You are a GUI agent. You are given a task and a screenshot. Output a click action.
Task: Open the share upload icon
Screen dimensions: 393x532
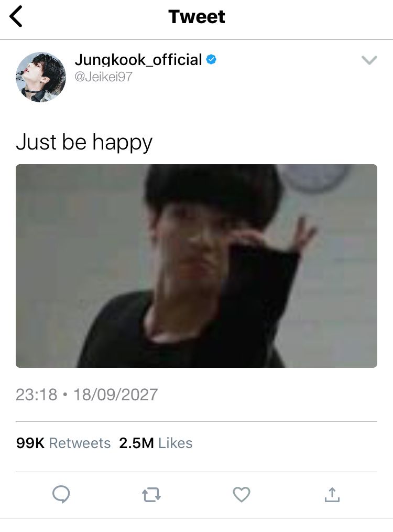[x=332, y=495]
